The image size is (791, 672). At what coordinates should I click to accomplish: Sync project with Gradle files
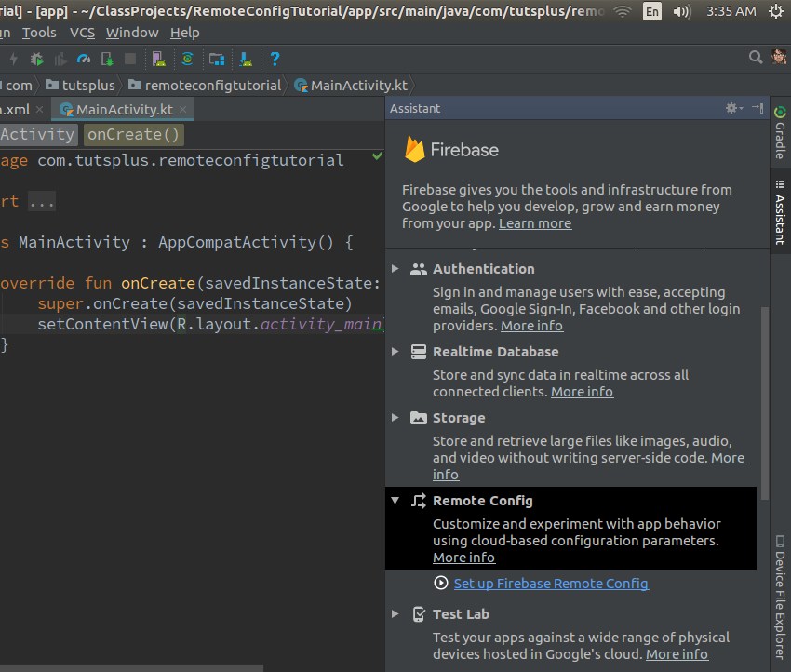pos(187,59)
